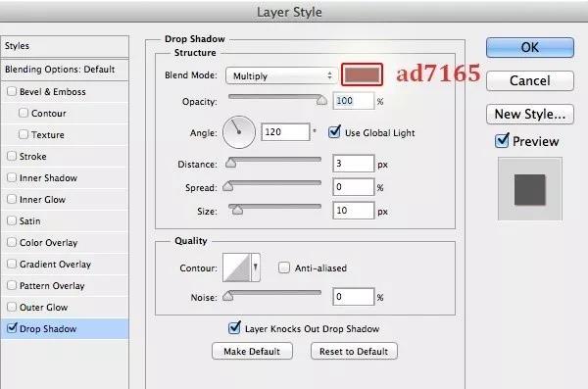Click Reset to Default button
The height and width of the screenshot is (389, 588).
click(x=354, y=351)
